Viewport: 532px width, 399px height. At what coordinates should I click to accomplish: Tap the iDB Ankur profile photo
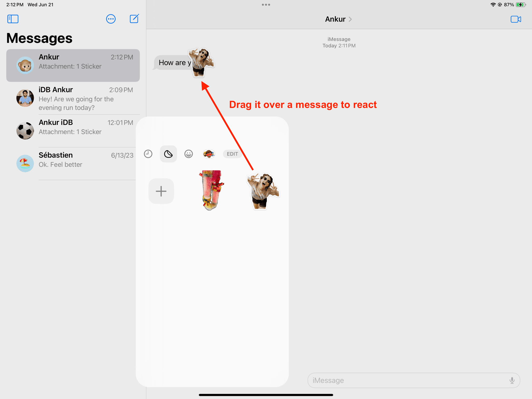click(25, 98)
